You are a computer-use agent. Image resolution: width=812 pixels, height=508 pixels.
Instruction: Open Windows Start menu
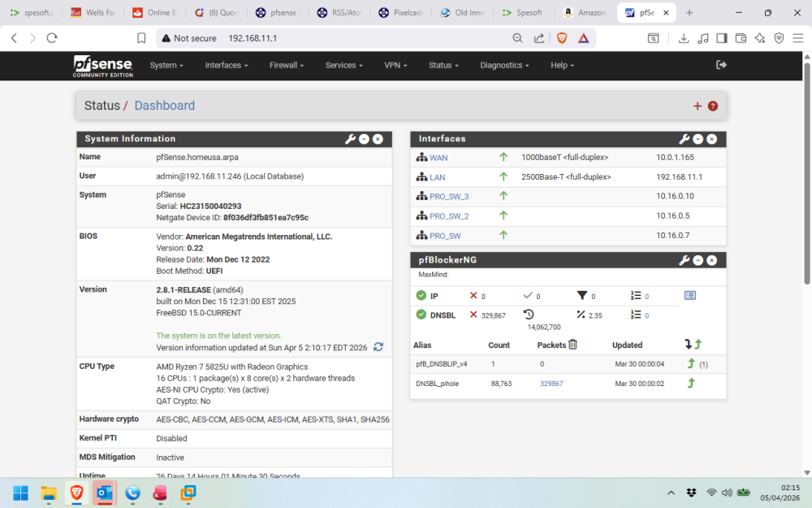click(21, 493)
